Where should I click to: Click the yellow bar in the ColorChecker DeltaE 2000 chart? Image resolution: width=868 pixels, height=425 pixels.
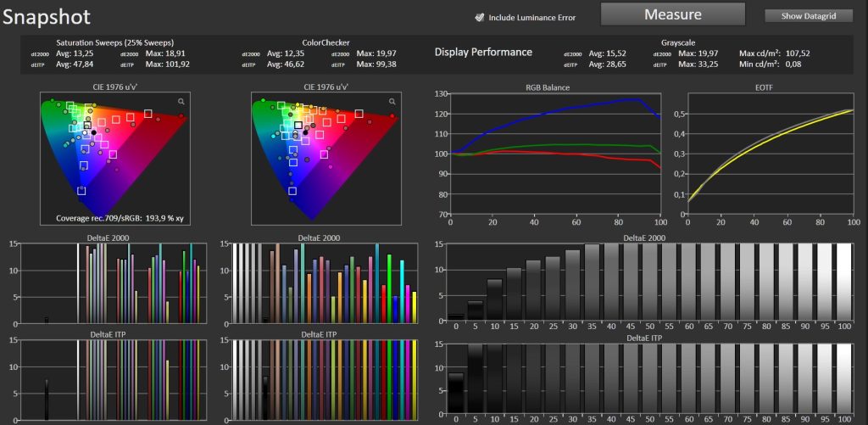point(414,307)
